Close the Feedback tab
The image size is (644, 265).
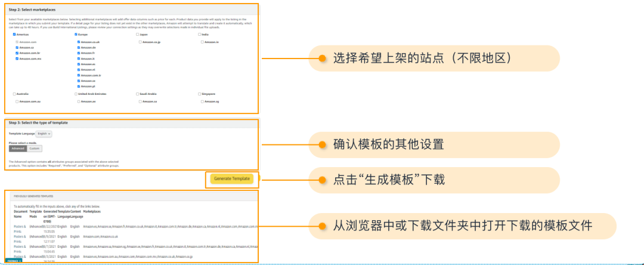[x=20, y=261]
